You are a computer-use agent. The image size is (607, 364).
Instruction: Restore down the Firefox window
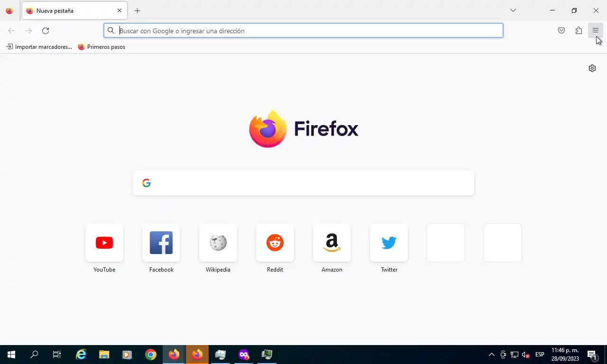pos(574,10)
